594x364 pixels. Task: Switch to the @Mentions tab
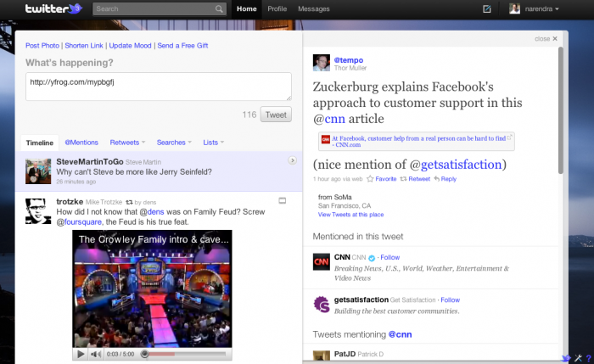[x=81, y=143]
